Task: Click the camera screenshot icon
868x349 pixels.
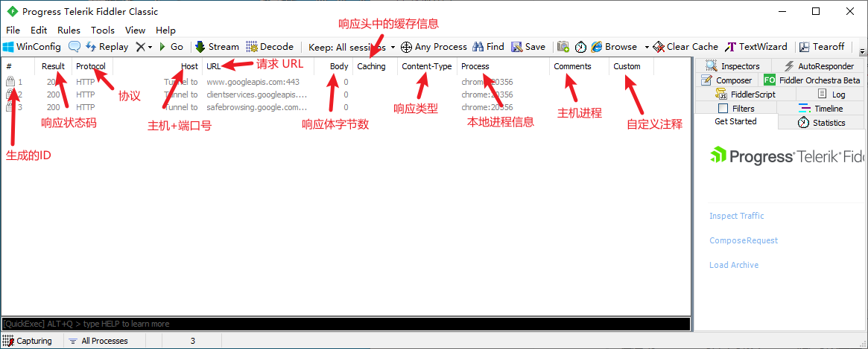Action: tap(563, 47)
